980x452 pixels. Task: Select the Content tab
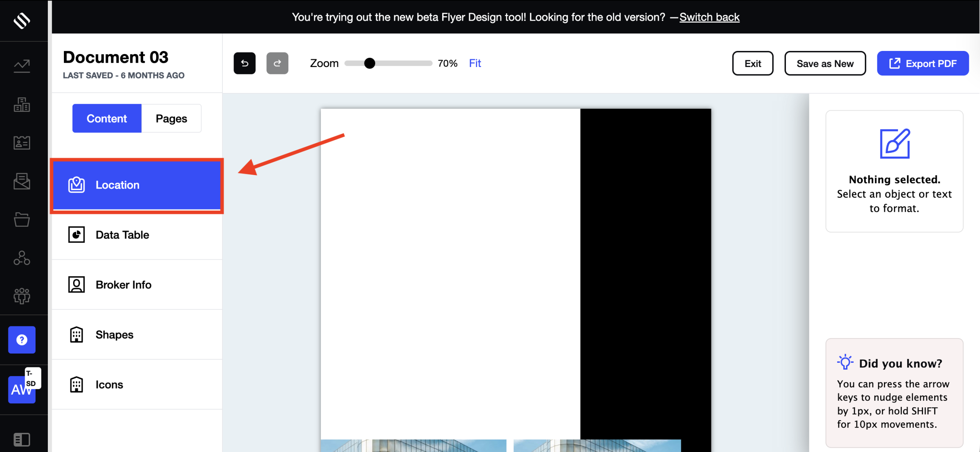pyautogui.click(x=107, y=118)
